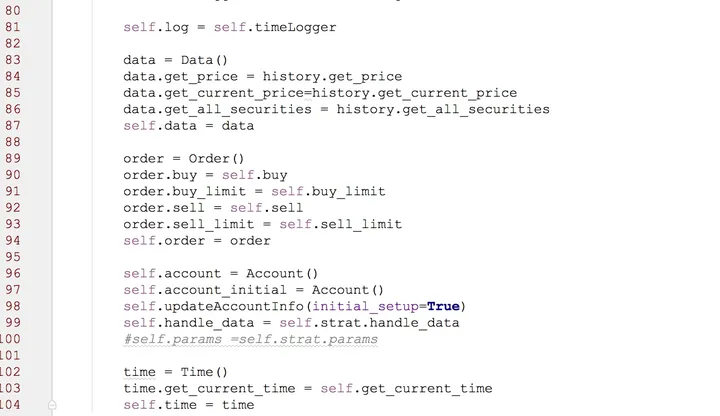720x416 pixels.
Task: Click self.strat.handle_data on line 99
Action: coord(369,323)
